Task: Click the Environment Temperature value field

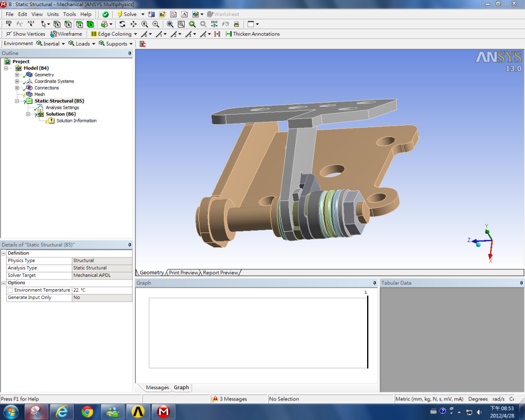Action: [102, 290]
